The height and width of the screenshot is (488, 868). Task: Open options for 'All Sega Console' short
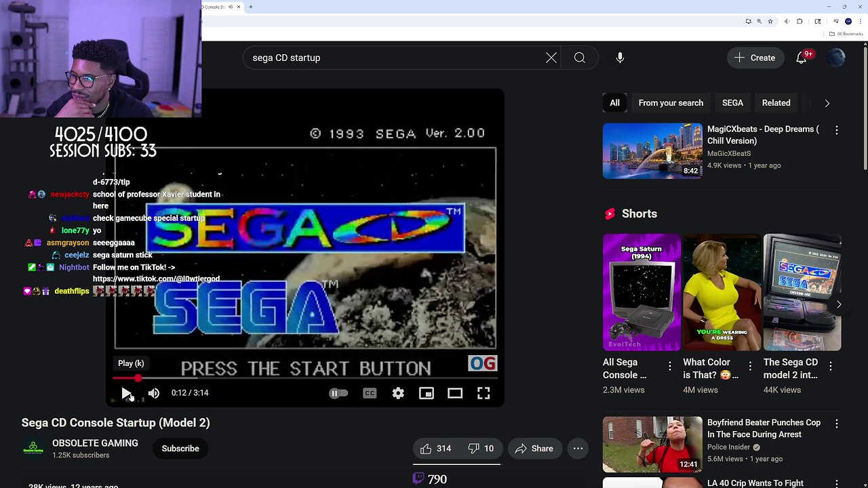pyautogui.click(x=670, y=366)
